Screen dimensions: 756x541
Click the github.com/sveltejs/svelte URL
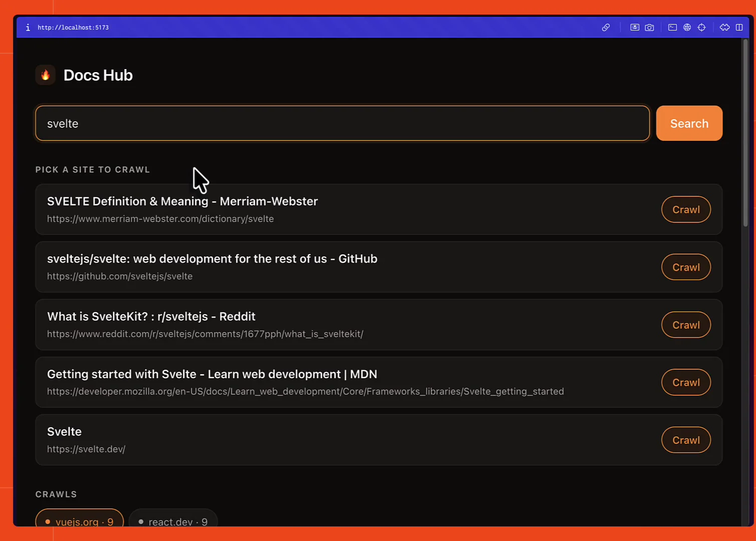[120, 277]
